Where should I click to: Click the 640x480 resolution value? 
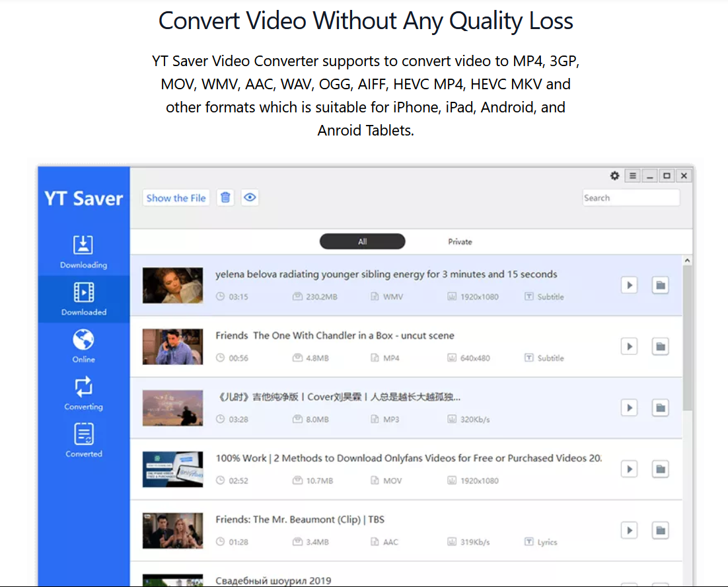click(475, 358)
